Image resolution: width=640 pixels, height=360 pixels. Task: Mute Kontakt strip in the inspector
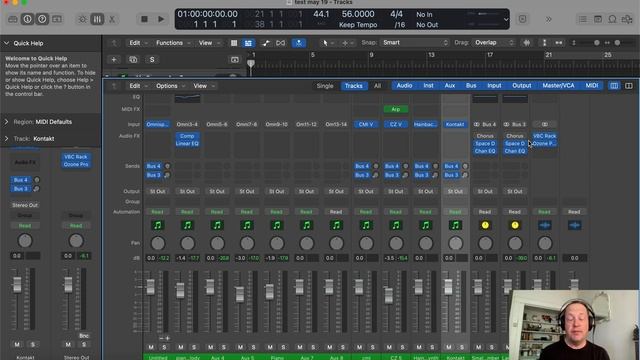[17, 344]
